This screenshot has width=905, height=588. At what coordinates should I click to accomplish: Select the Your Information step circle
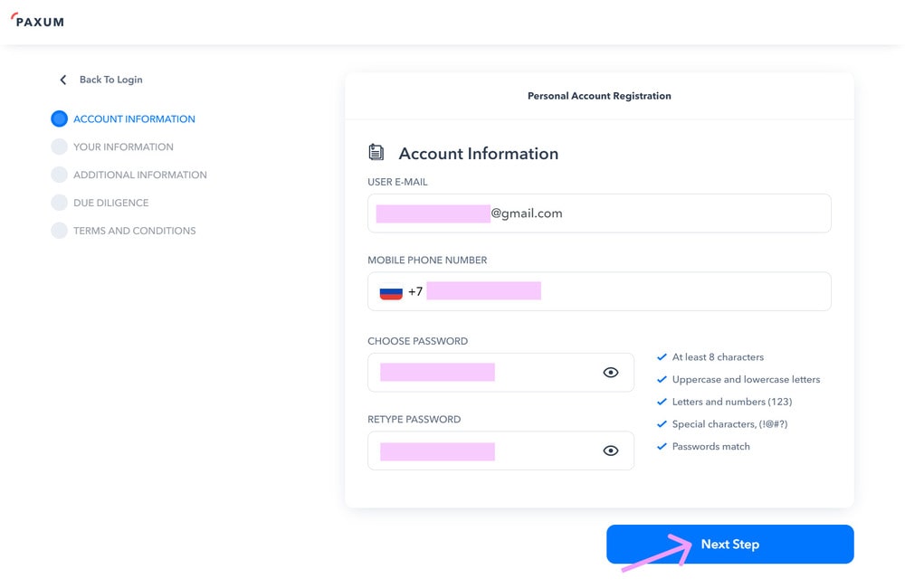pyautogui.click(x=60, y=147)
